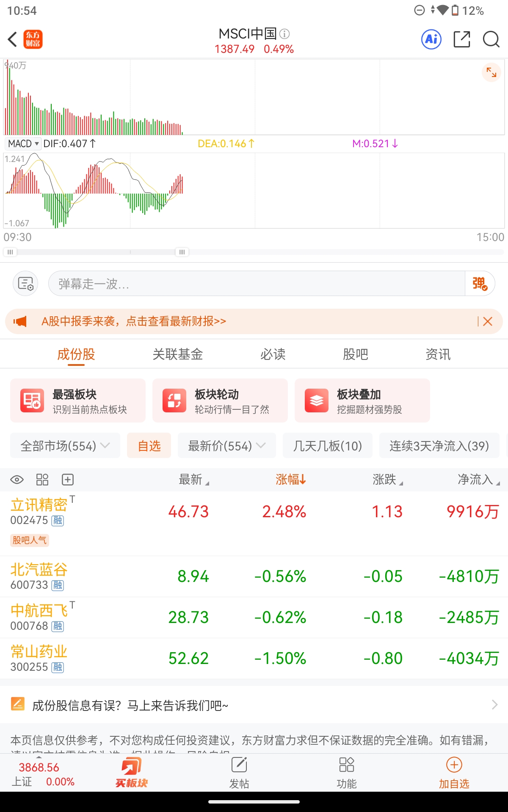Tap do-not-disturb status icon
The width and height of the screenshot is (508, 812).
419,10
